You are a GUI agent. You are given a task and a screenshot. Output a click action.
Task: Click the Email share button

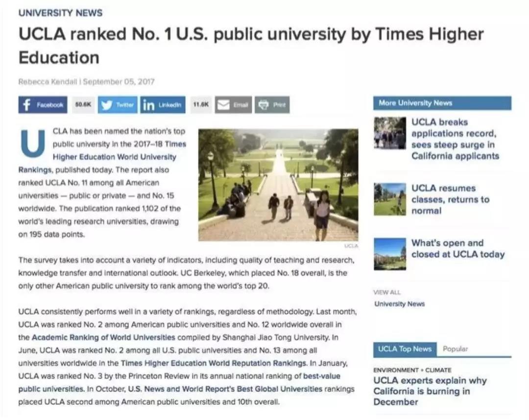tap(233, 105)
